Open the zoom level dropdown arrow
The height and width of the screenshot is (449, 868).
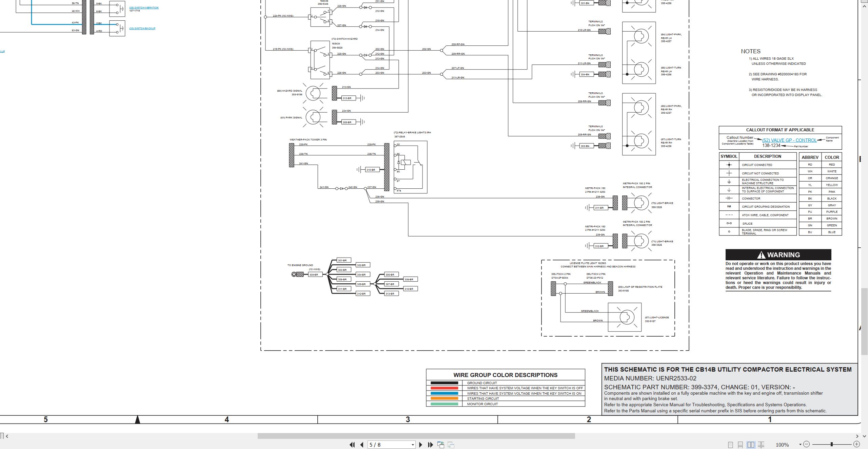[x=800, y=445]
